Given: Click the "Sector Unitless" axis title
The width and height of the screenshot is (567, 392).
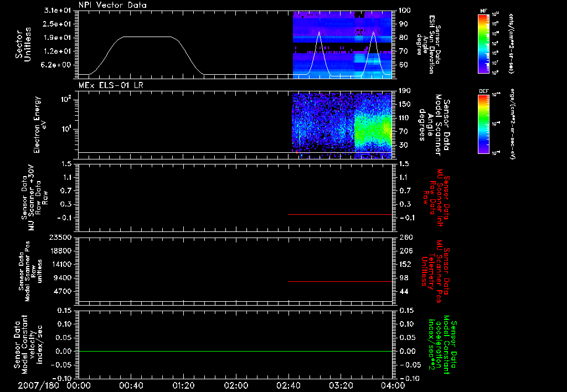Looking at the screenshot, I should point(23,44).
